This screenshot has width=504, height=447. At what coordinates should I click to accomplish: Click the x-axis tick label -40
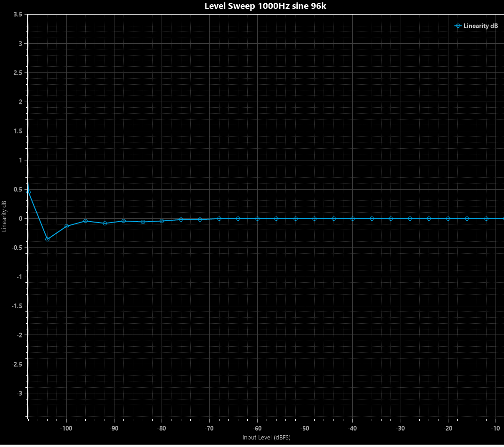[x=353, y=428]
